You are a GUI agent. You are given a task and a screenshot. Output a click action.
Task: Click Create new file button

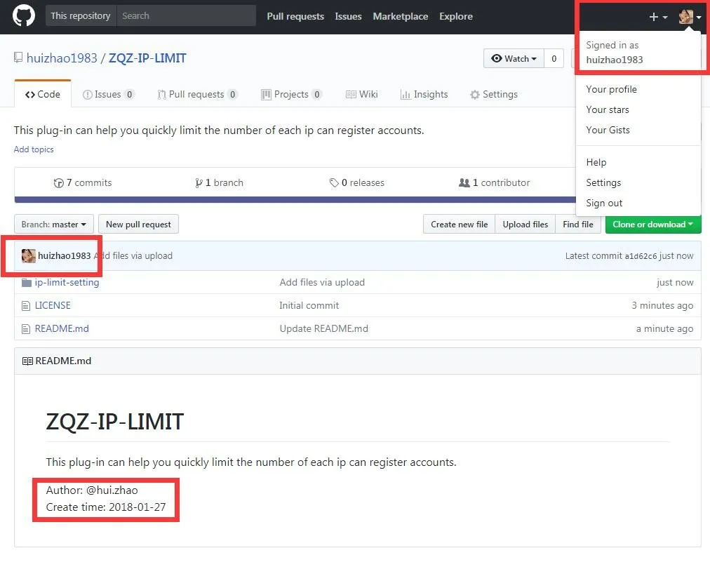coord(459,225)
